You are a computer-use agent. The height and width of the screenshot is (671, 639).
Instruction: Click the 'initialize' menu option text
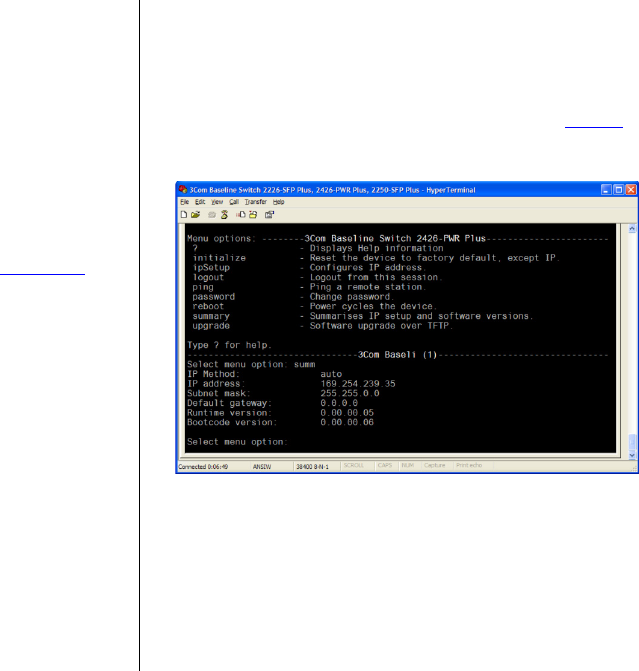pos(219,258)
